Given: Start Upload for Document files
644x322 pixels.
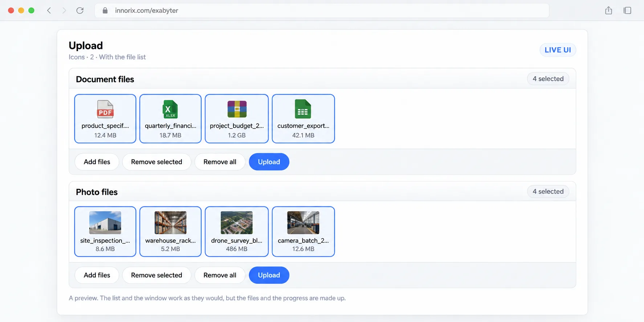Looking at the screenshot, I should pos(269,162).
